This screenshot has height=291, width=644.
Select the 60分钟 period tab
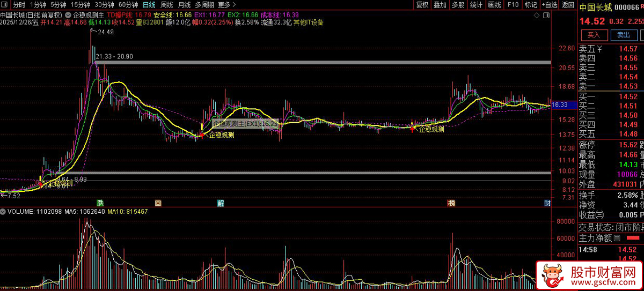[x=128, y=5]
